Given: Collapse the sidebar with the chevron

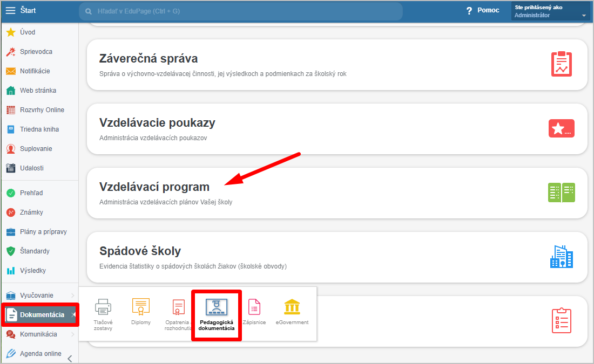Looking at the screenshot, I should (70, 358).
